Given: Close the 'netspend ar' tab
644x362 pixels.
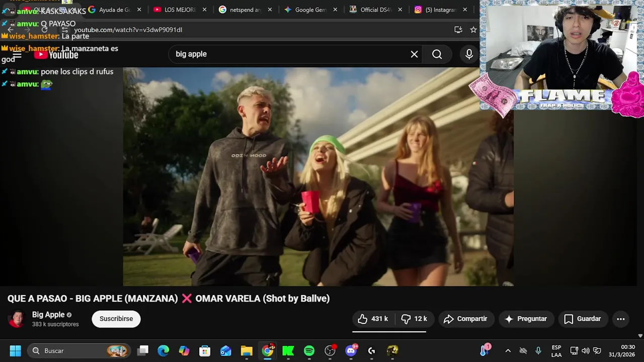Looking at the screenshot, I should [x=270, y=10].
